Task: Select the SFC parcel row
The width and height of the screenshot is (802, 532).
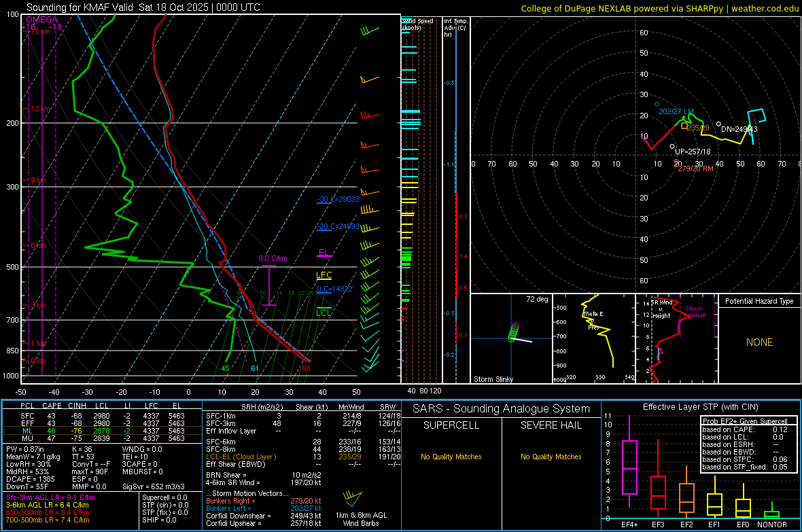Action: click(x=103, y=416)
